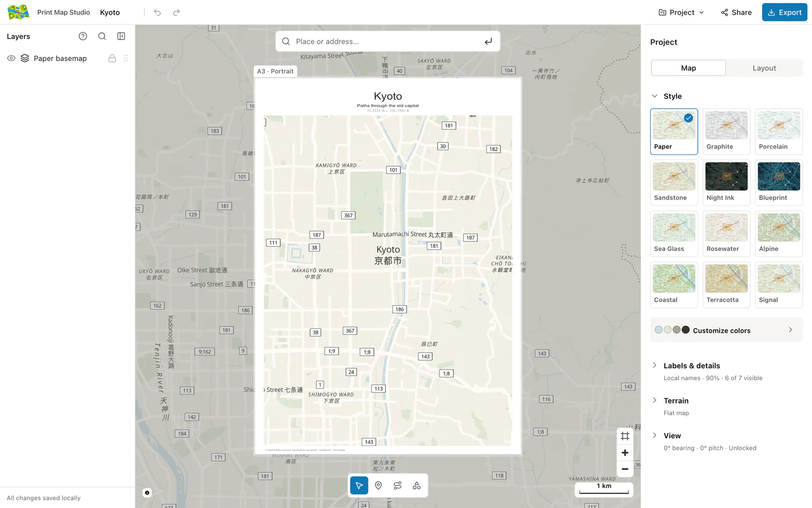Pick the Terracotta style thumbnail
Screen dimensions: 812x508
point(726,284)
